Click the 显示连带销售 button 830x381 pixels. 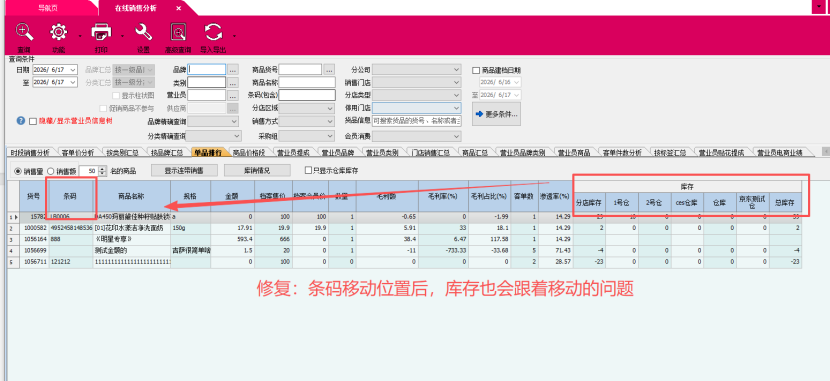coord(184,170)
